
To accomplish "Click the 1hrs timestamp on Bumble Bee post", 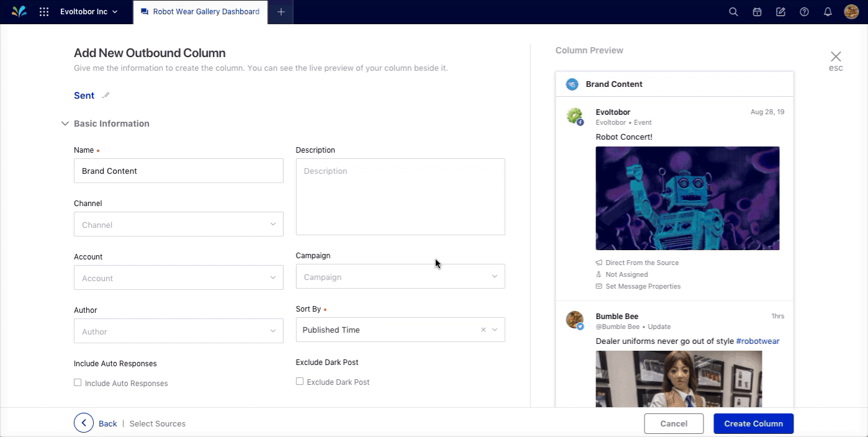I will pyautogui.click(x=778, y=317).
